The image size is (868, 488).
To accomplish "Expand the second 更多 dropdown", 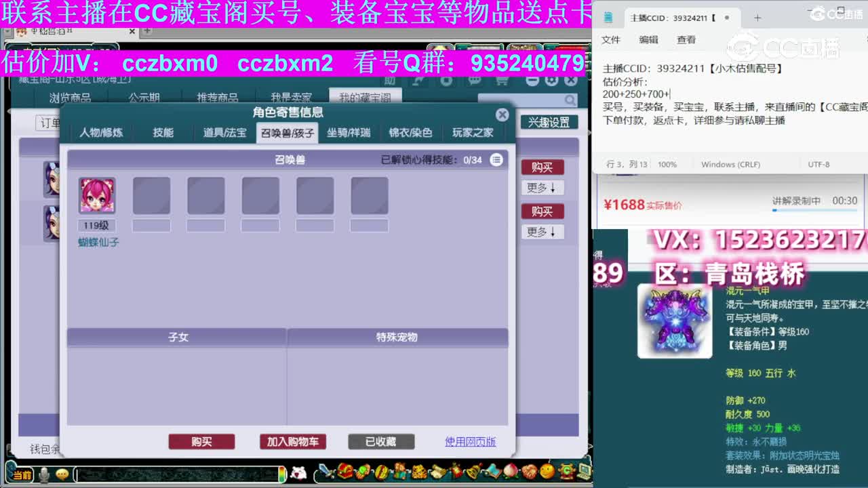I will 542,232.
